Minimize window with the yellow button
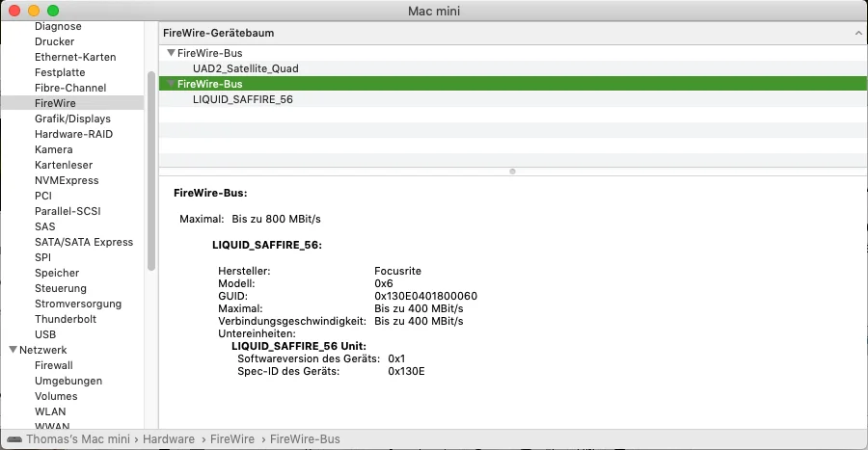The image size is (868, 450). coord(34,11)
